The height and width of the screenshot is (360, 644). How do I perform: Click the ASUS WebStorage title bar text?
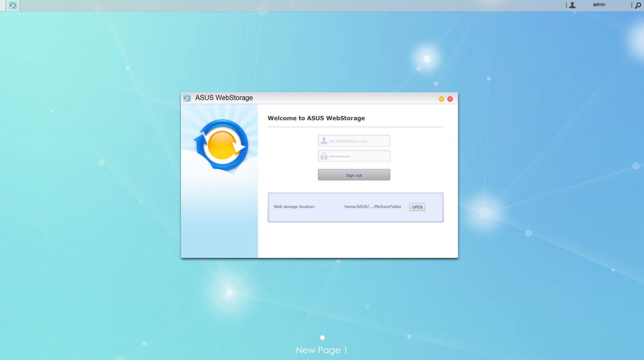(224, 98)
